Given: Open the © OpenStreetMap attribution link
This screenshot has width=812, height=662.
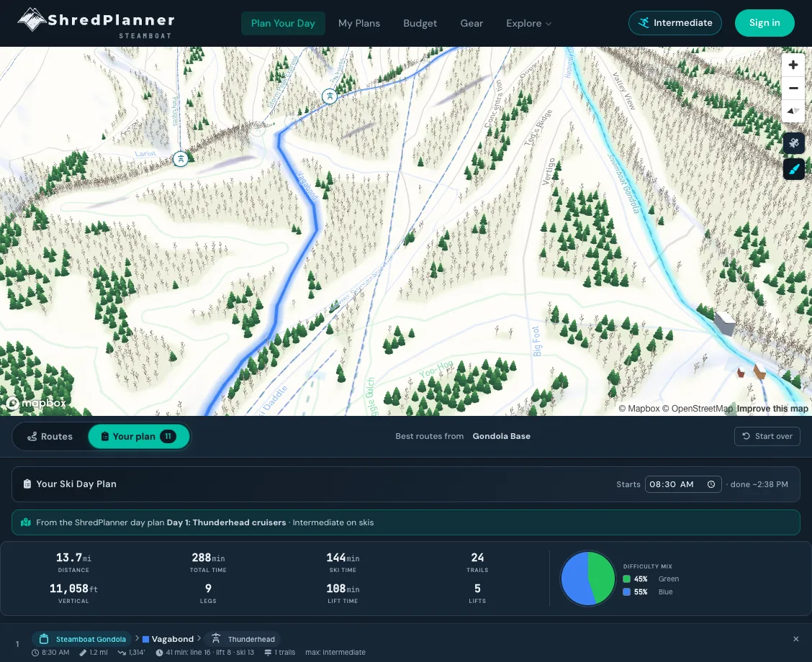Looking at the screenshot, I should coord(698,409).
